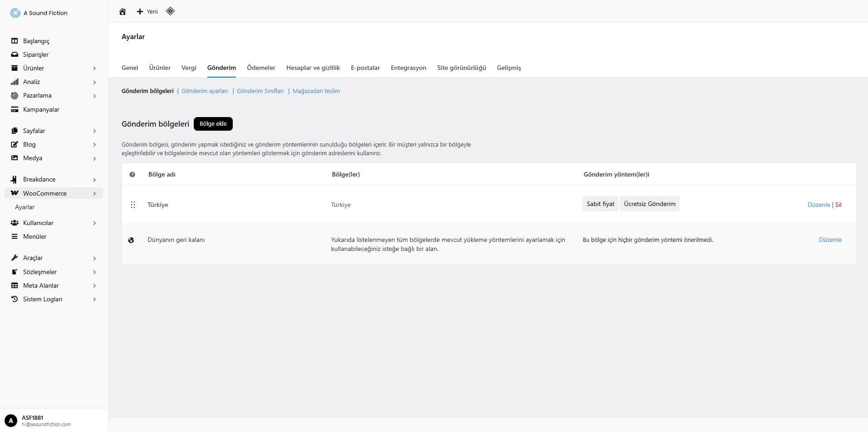This screenshot has height=432, width=868.
Task: Click the globe icon for Dünyanın geri kalanı
Action: [x=131, y=240]
